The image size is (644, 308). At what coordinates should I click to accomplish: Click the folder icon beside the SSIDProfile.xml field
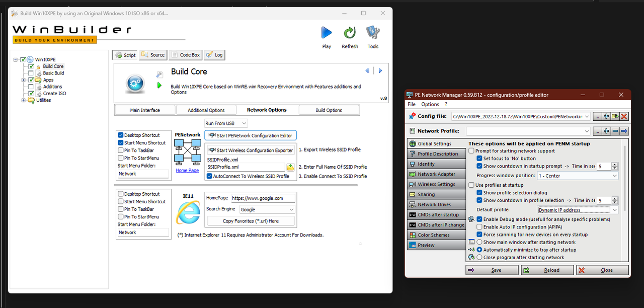pos(290,167)
